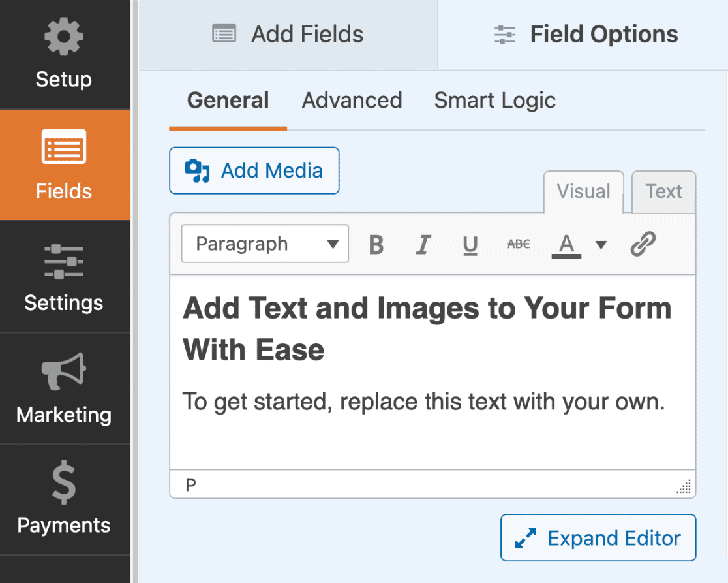
Task: Click the Insert link chain icon
Action: tap(643, 245)
